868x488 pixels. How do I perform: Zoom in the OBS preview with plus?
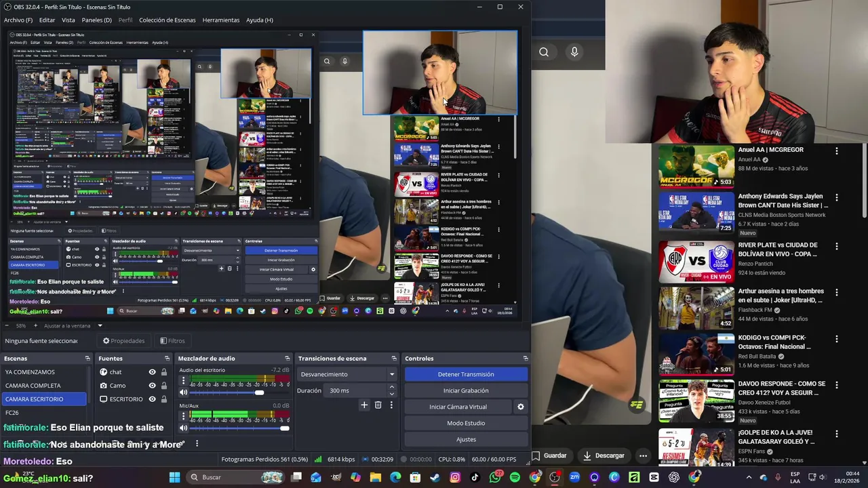(36, 326)
